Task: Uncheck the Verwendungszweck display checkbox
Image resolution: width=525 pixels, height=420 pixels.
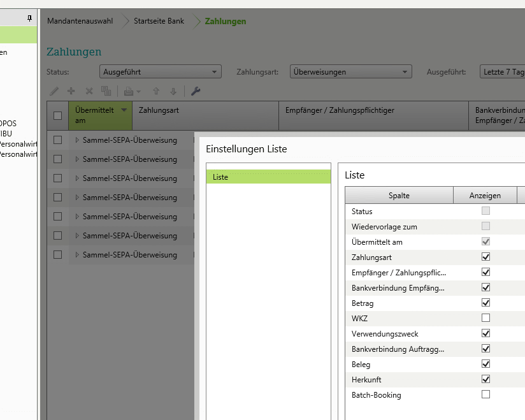Action: [x=486, y=333]
